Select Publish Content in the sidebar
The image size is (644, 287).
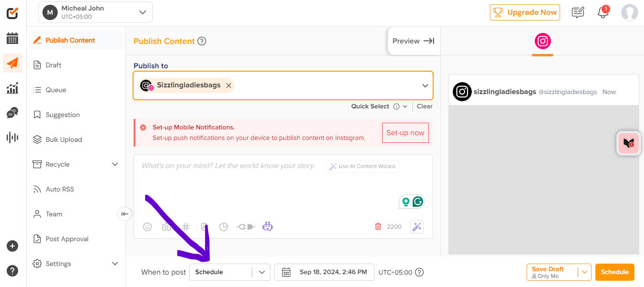click(x=76, y=40)
